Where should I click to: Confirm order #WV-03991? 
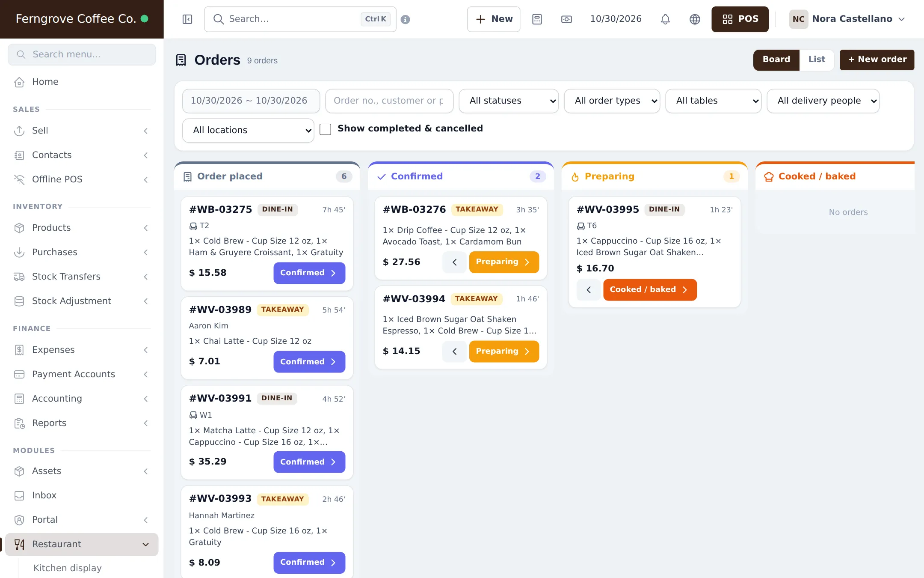[x=309, y=462]
